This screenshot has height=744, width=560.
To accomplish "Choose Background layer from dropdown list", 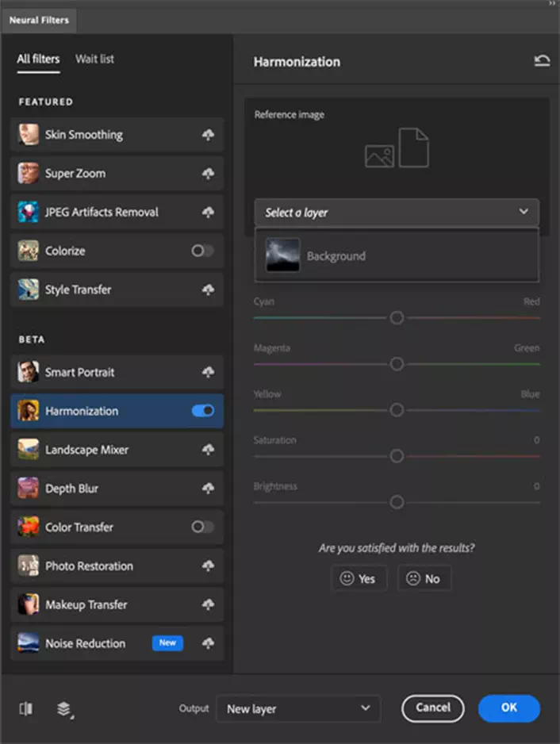I will [x=397, y=255].
